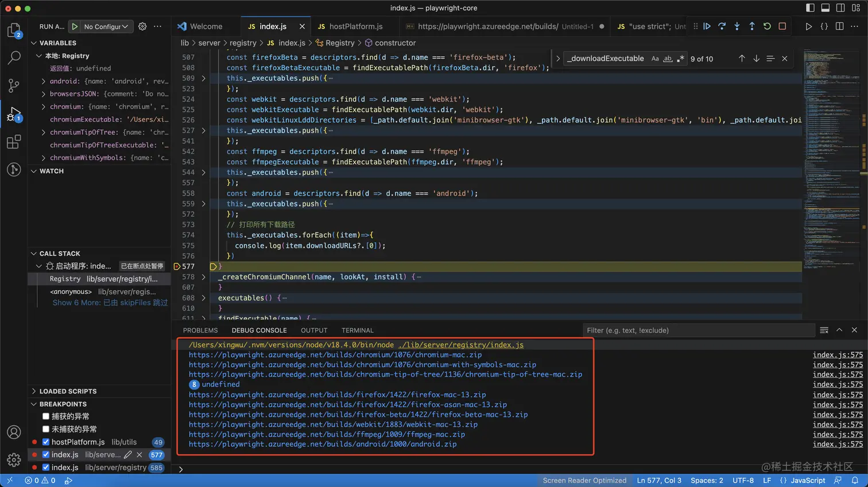Viewport: 868px width, 487px height.
Task: Click Ln 577, Col 3 in status bar
Action: pos(659,481)
